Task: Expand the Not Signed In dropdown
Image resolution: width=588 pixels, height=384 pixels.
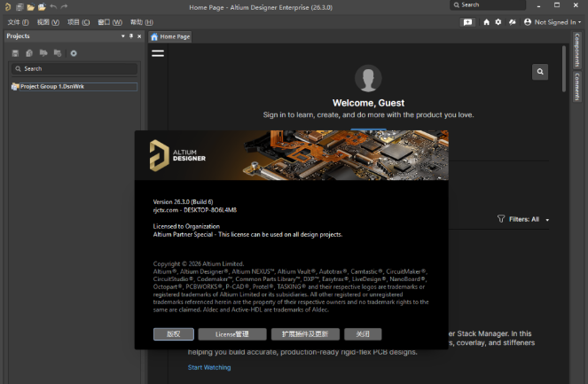Action: (x=554, y=21)
